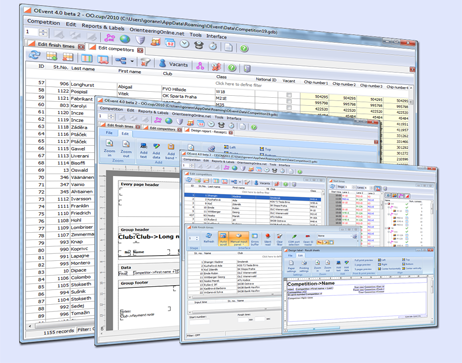Click the filter funnel icon

pos(145,61)
